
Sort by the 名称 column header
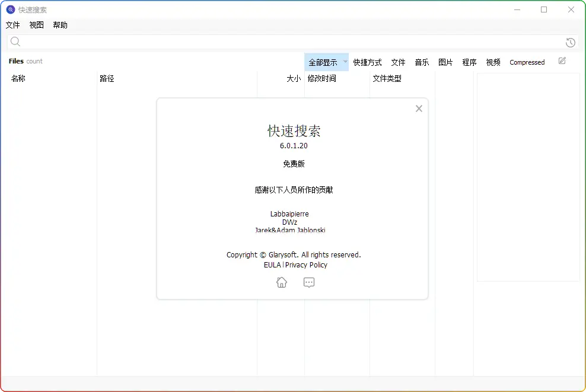(x=18, y=78)
